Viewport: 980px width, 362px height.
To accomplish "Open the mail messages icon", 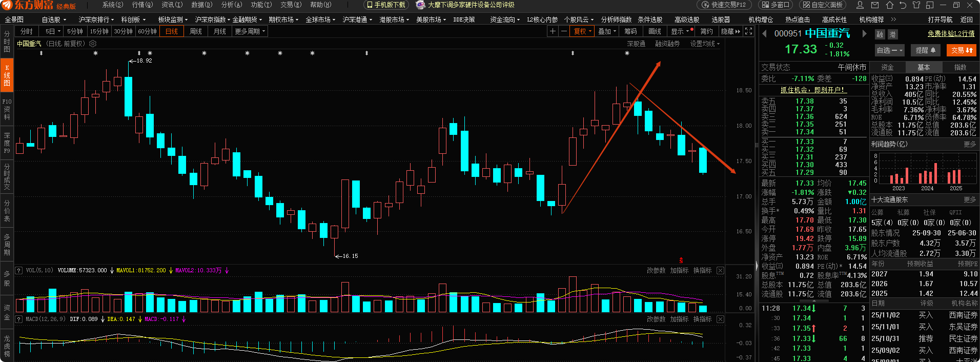I will 875,5.
